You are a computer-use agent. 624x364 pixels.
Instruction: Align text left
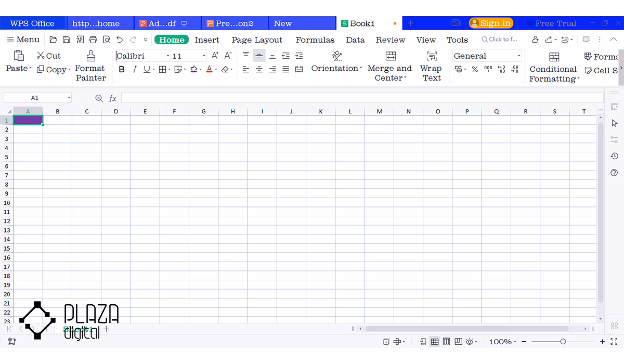click(x=246, y=69)
